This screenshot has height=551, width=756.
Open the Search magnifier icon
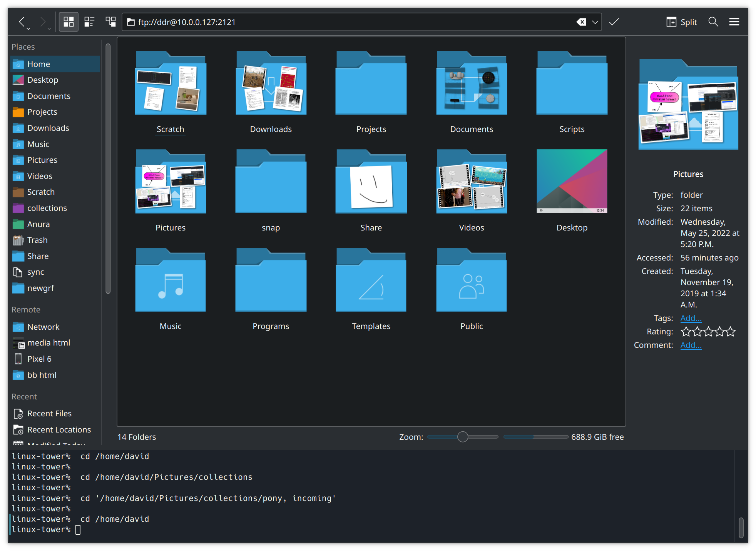pyautogui.click(x=713, y=22)
